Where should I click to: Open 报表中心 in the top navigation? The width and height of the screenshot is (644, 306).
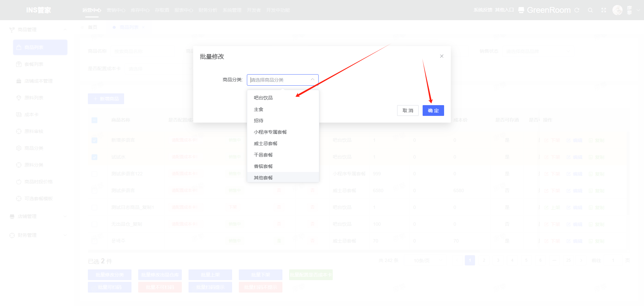pos(184,10)
